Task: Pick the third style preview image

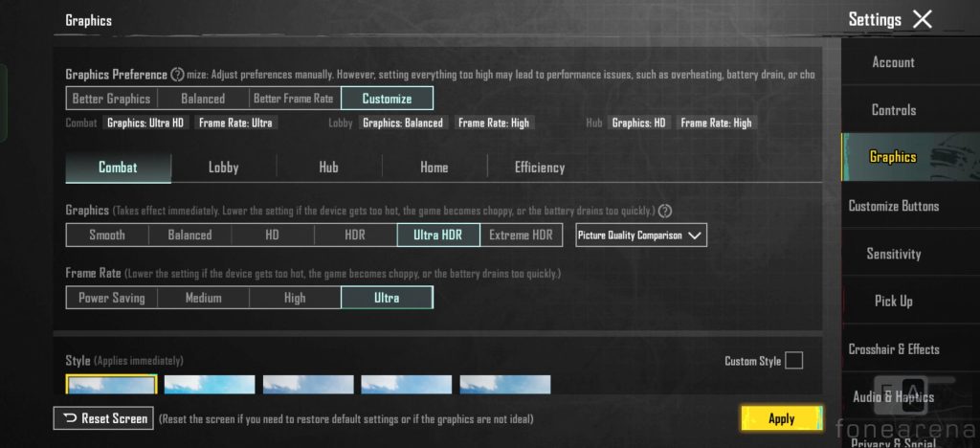Action: click(x=308, y=384)
